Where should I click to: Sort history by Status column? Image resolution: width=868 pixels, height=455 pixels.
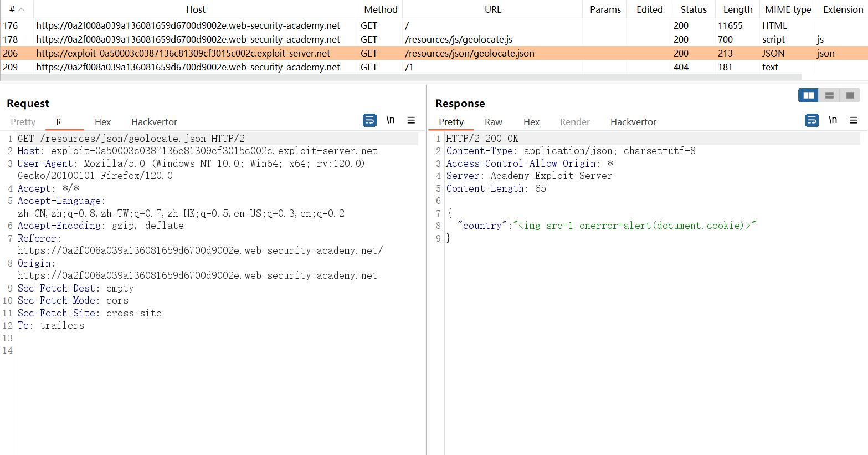[694, 9]
